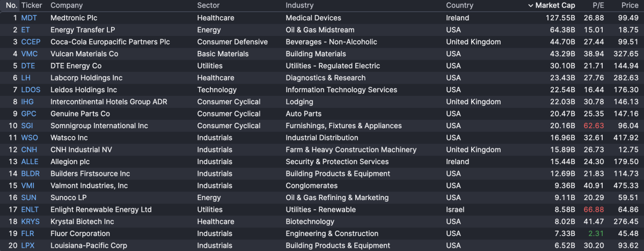Sort table by the Ticker column header
Viewport: 644px width, 251px height.
click(32, 5)
